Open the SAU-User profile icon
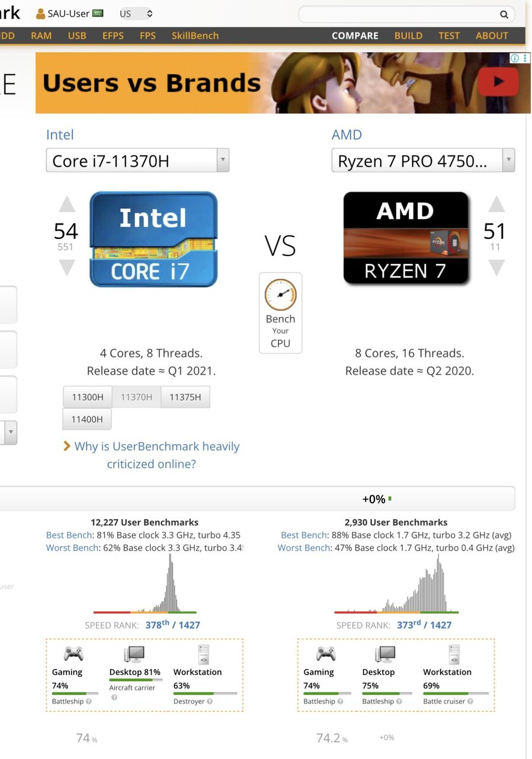The width and height of the screenshot is (532, 759). point(41,14)
